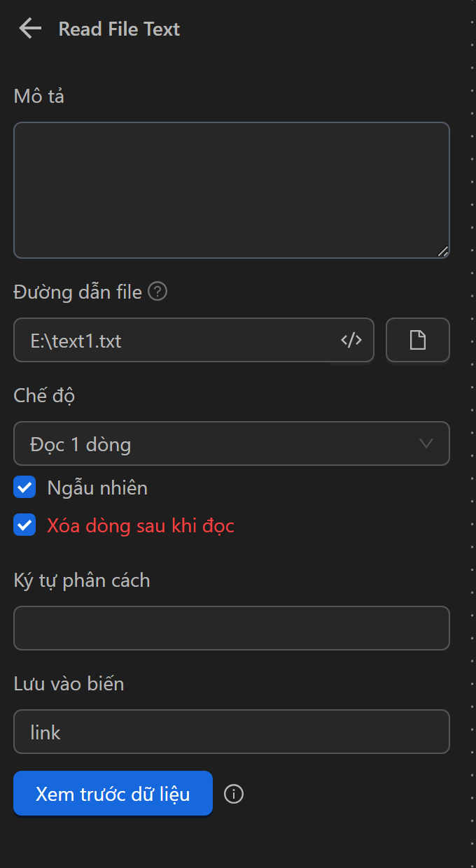The height and width of the screenshot is (868, 476).
Task: Focus the Mô tả description text area
Action: 231,190
